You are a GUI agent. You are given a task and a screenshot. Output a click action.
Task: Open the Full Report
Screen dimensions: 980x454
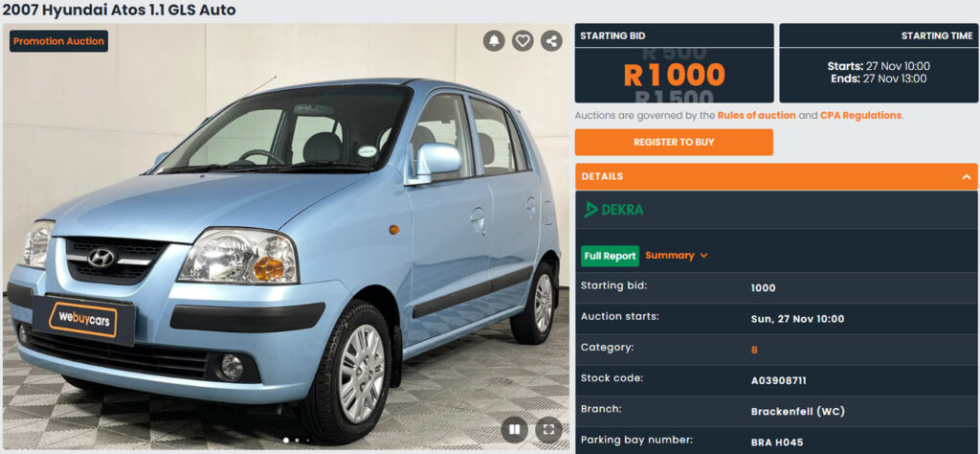[x=610, y=256]
